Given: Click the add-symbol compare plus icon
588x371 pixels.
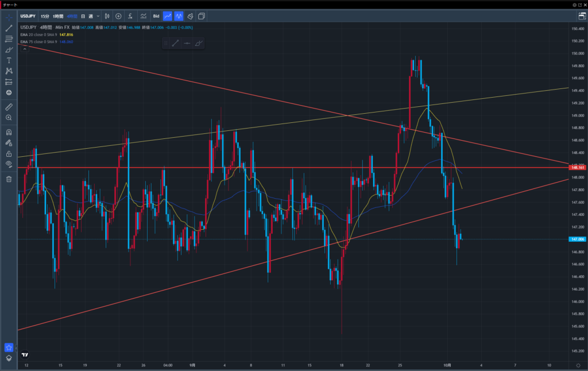Looking at the screenshot, I should [x=118, y=16].
